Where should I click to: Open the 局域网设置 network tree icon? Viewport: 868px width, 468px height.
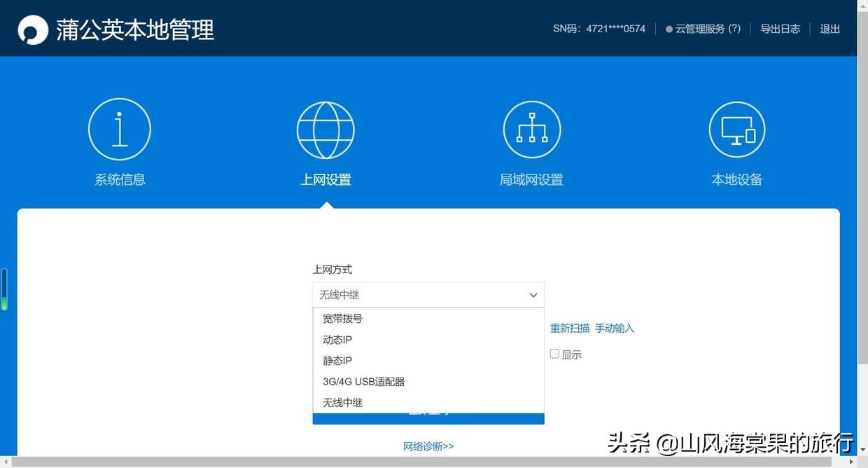click(x=532, y=130)
